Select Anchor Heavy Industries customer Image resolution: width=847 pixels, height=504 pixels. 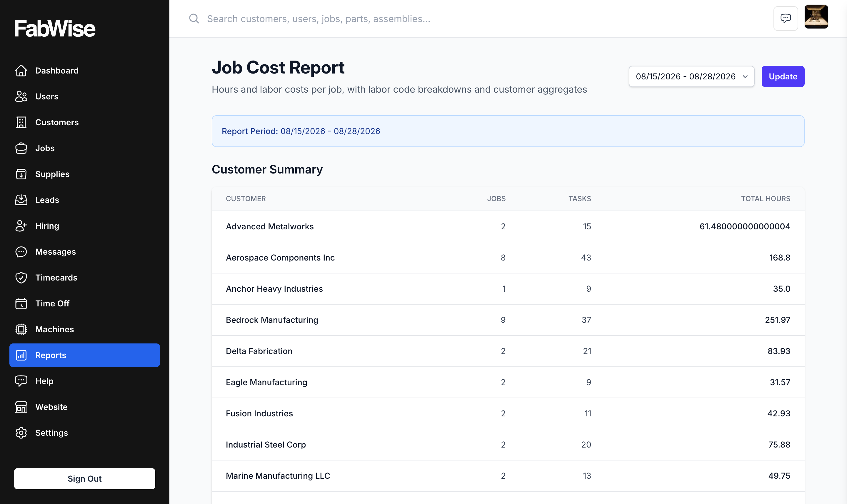tap(274, 289)
